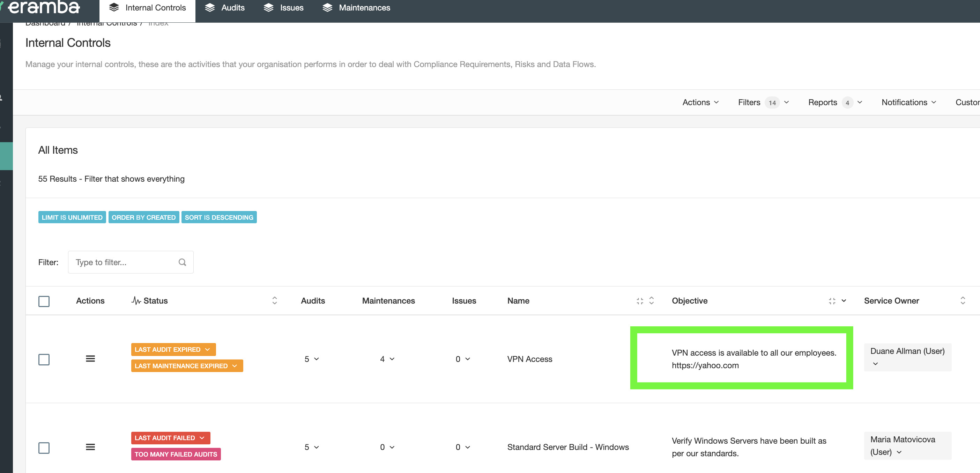980x473 pixels.
Task: Expand VPN Access maintenances count 4
Action: pos(387,359)
